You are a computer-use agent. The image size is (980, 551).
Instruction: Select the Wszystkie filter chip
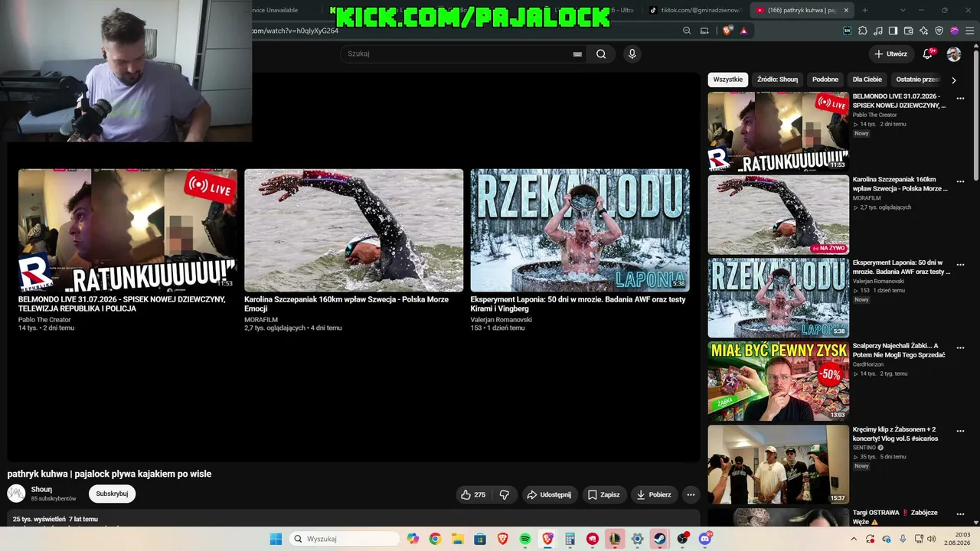click(x=727, y=80)
